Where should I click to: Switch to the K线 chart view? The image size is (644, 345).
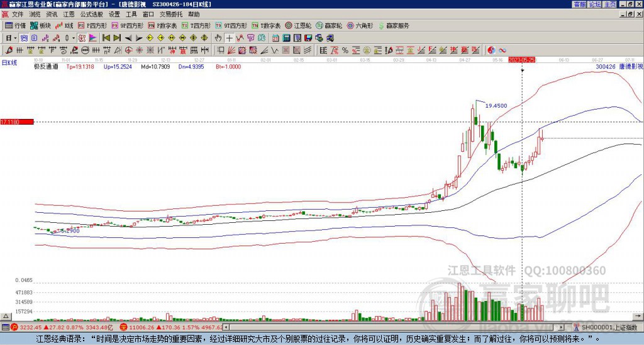64,25
